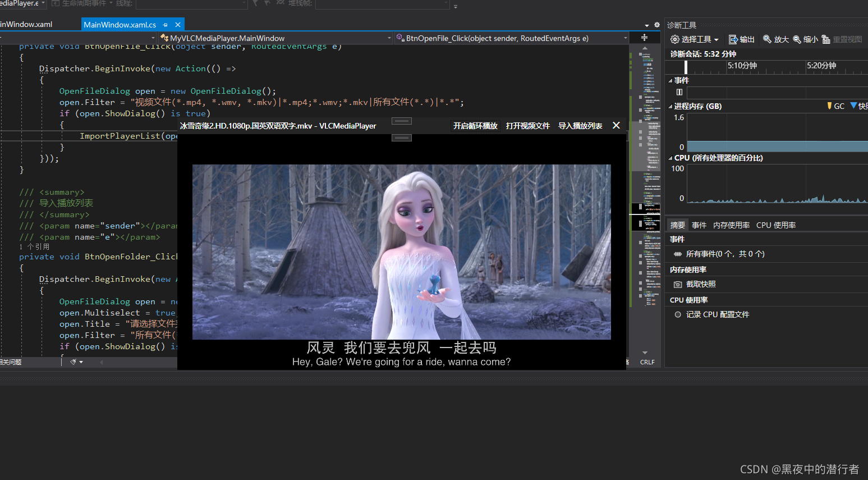
Task: Click the toolbar overflow arrow at top
Action: pos(456,6)
